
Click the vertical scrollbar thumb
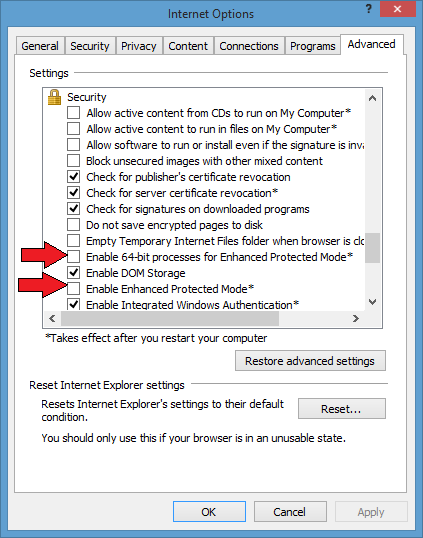pyautogui.click(x=372, y=248)
